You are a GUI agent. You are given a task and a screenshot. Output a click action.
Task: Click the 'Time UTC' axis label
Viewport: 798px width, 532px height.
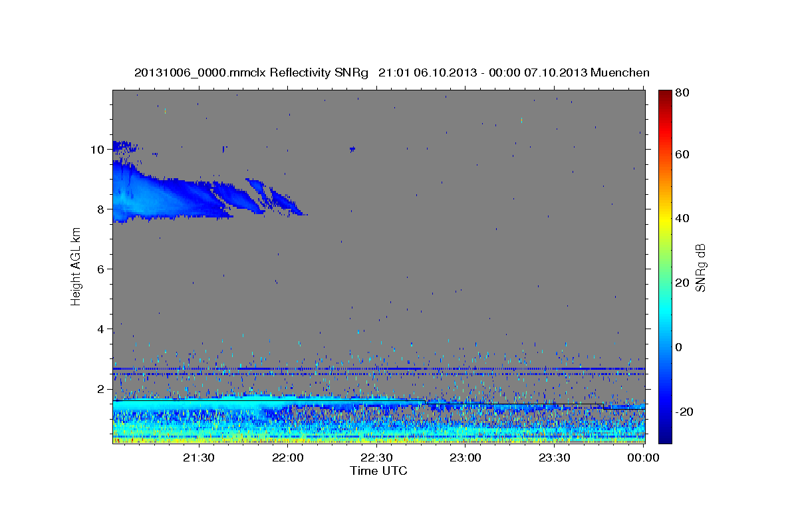point(378,471)
